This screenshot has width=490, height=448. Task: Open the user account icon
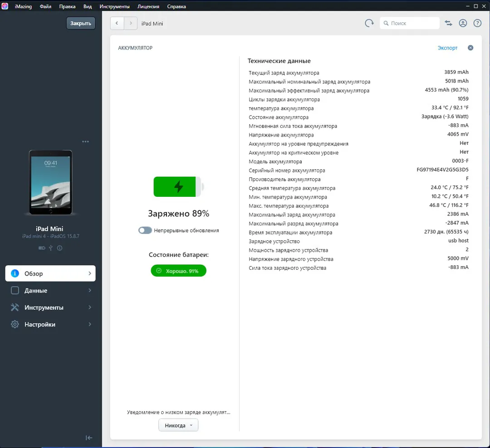tap(463, 23)
